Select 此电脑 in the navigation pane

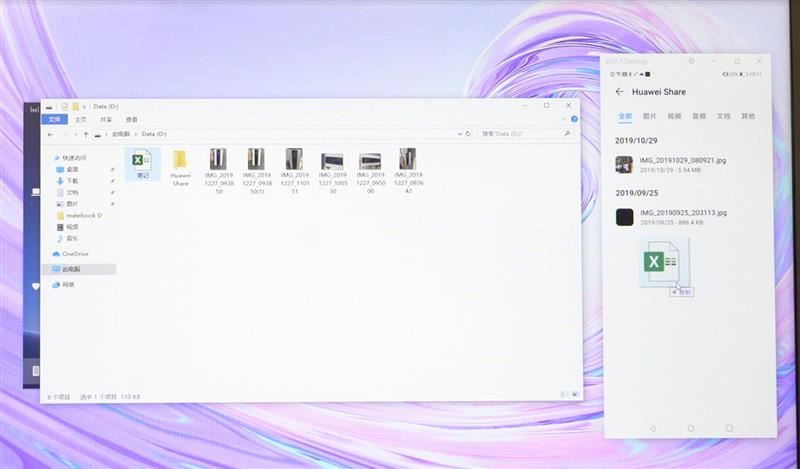(x=71, y=269)
